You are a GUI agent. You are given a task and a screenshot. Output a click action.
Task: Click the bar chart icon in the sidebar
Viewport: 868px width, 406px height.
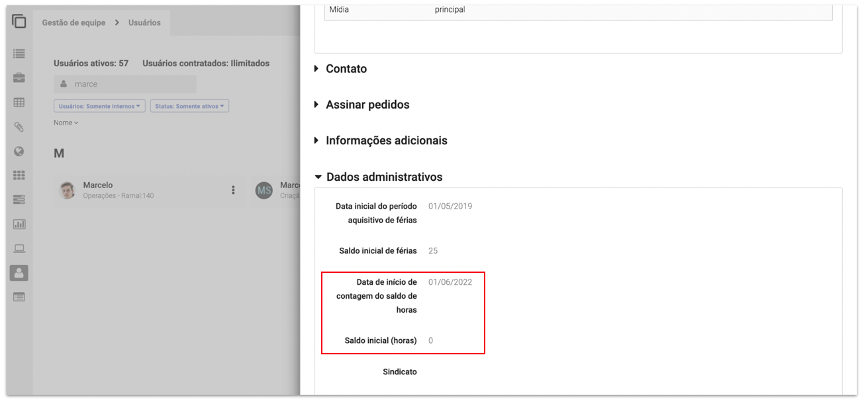point(19,225)
